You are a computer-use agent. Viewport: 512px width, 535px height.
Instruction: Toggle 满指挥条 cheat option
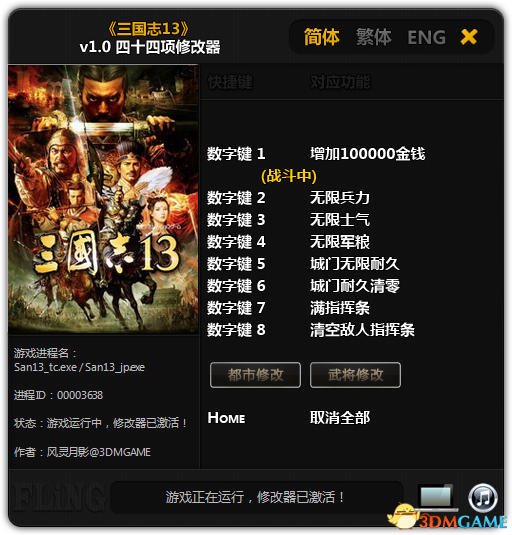click(x=340, y=308)
